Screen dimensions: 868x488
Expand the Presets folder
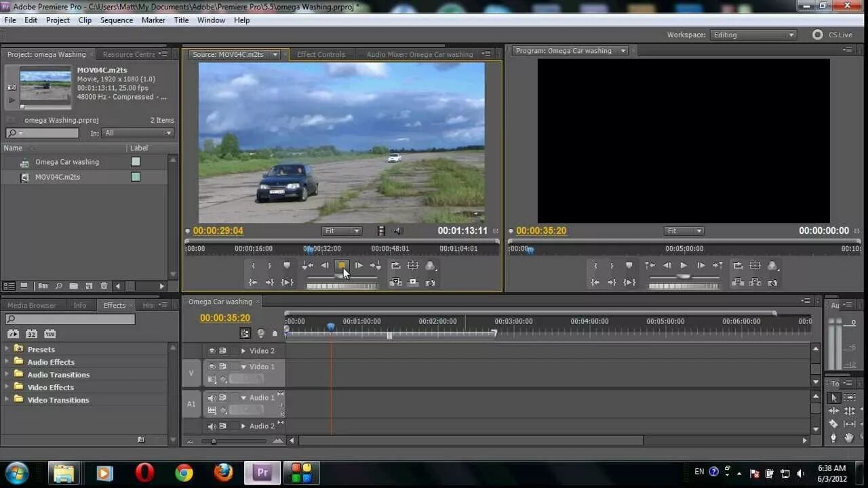coord(7,349)
